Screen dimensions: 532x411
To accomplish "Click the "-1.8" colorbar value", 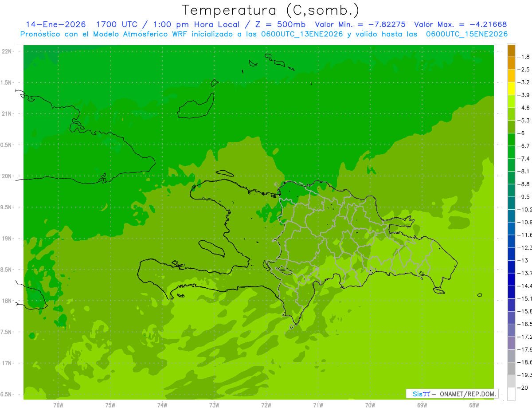I will coord(524,57).
